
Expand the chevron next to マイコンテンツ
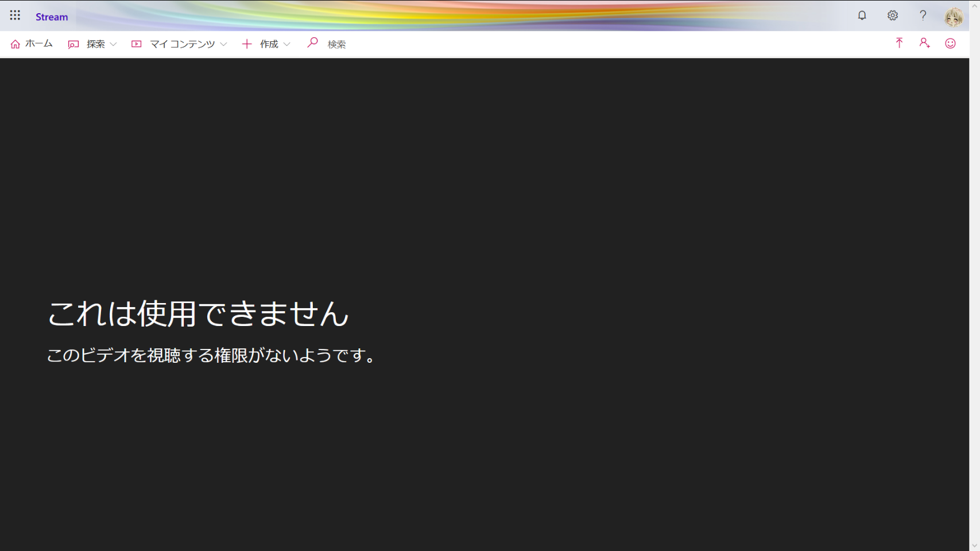tap(223, 44)
